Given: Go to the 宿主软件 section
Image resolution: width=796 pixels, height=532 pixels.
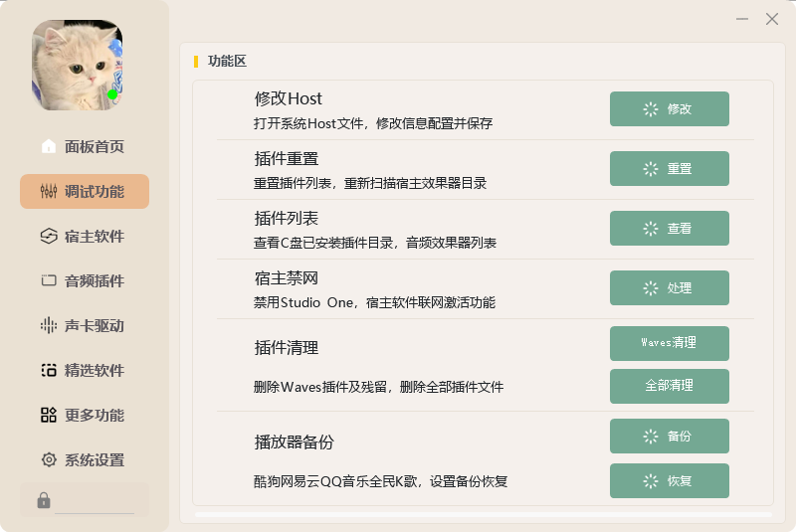Looking at the screenshot, I should click(x=85, y=236).
